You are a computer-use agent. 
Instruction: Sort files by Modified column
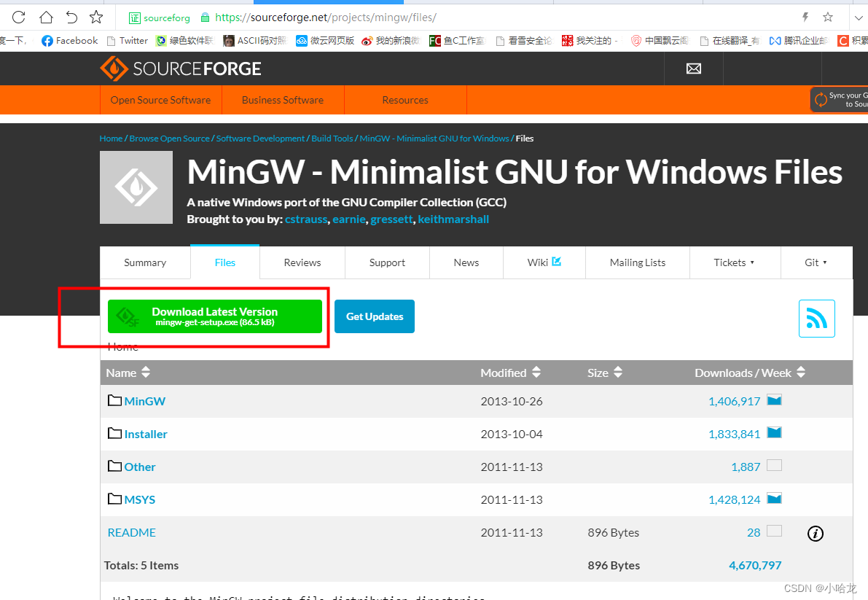pyautogui.click(x=510, y=373)
